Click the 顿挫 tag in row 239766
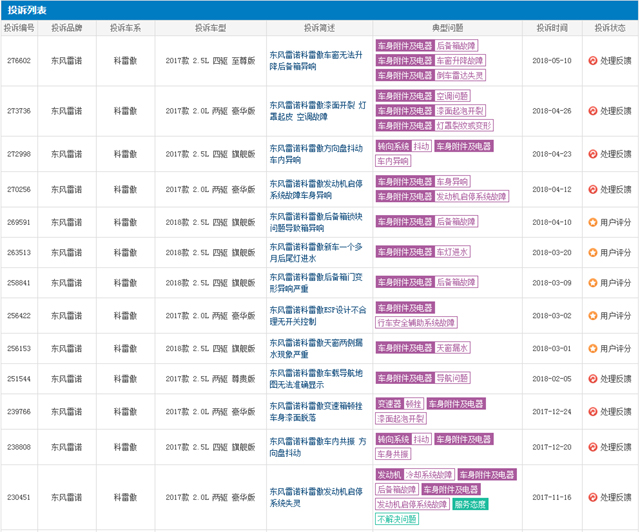 pyautogui.click(x=413, y=404)
